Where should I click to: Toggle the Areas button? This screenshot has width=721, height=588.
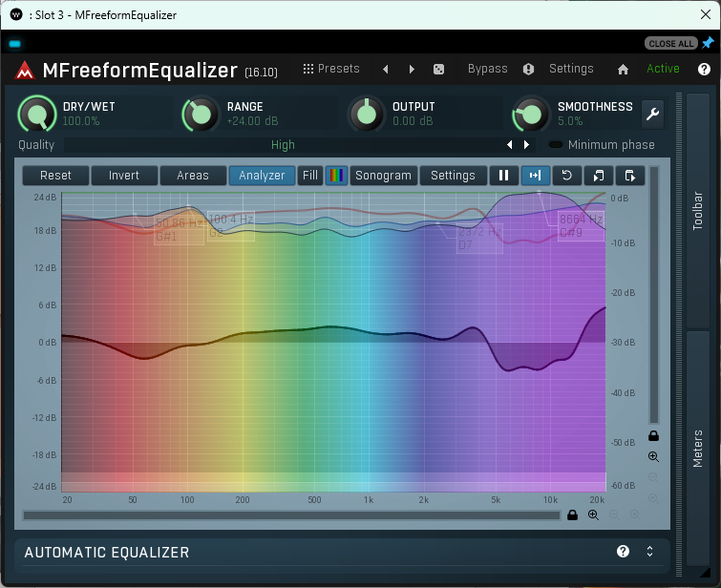193,176
